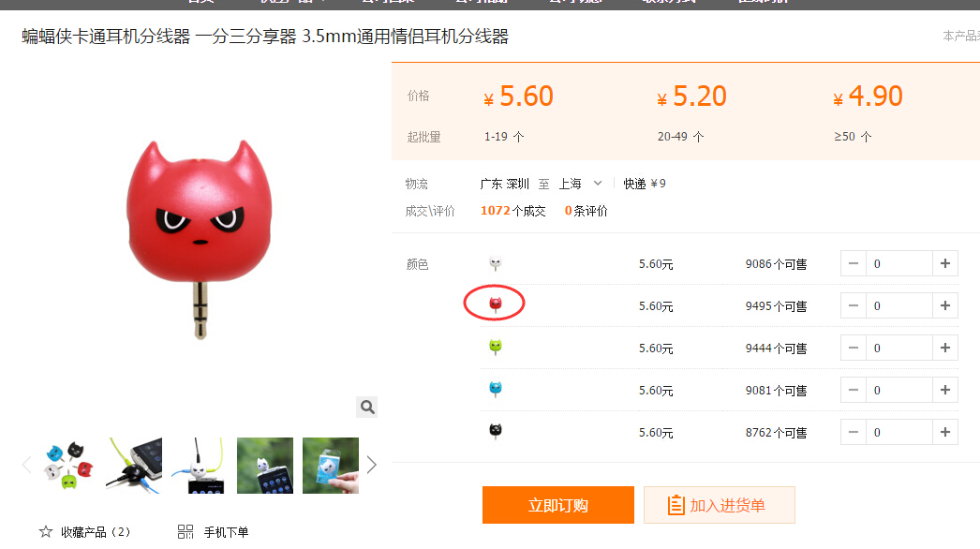View thumbnail of five colored splitters
Image resolution: width=980 pixels, height=549 pixels.
click(68, 466)
